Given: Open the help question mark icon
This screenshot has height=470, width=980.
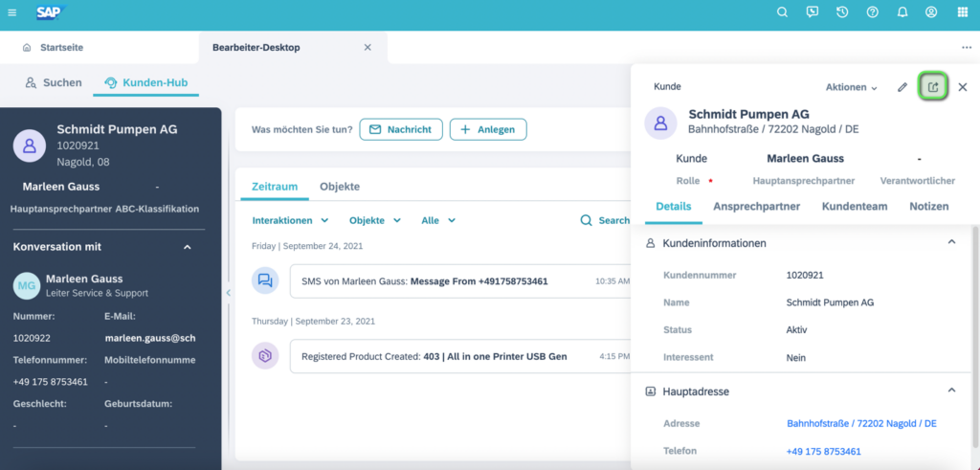Looking at the screenshot, I should [x=872, y=12].
